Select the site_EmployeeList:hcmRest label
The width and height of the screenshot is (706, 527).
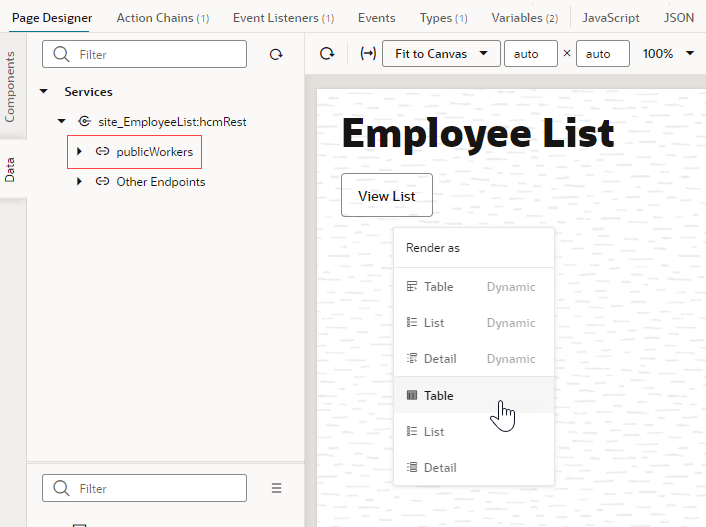[x=172, y=122]
